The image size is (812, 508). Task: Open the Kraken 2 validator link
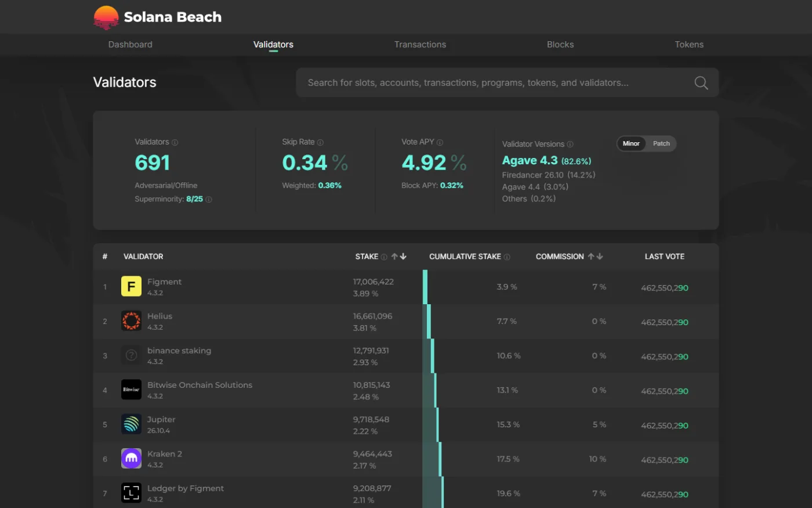[165, 454]
